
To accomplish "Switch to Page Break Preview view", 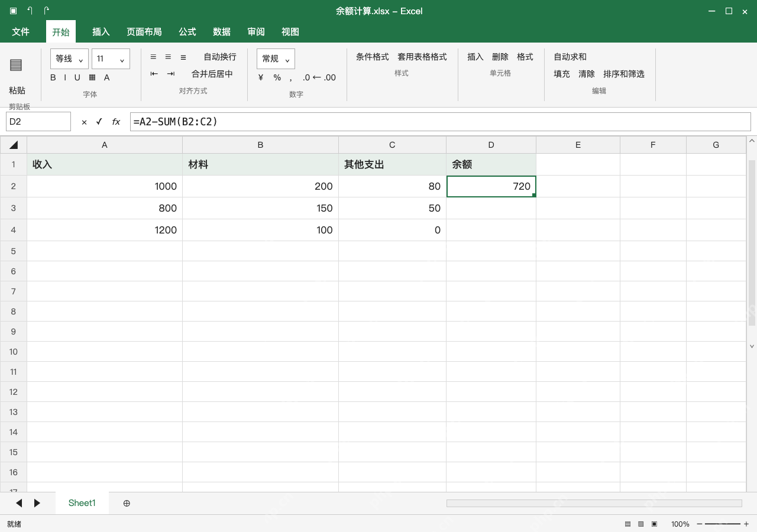I will coord(655,524).
